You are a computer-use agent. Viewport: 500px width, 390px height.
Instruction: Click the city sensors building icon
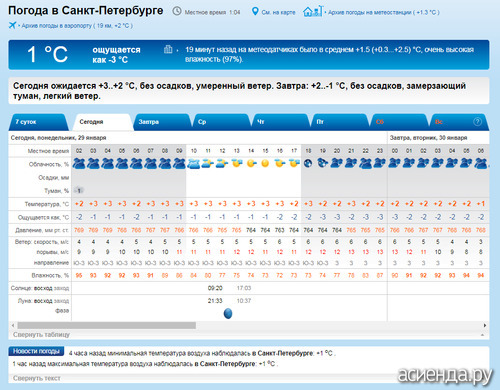click(x=168, y=50)
